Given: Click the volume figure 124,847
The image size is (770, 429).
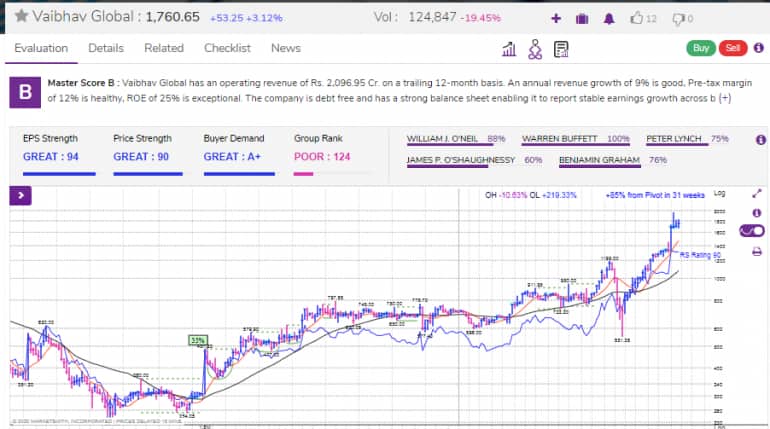Looking at the screenshot, I should pyautogui.click(x=432, y=17).
